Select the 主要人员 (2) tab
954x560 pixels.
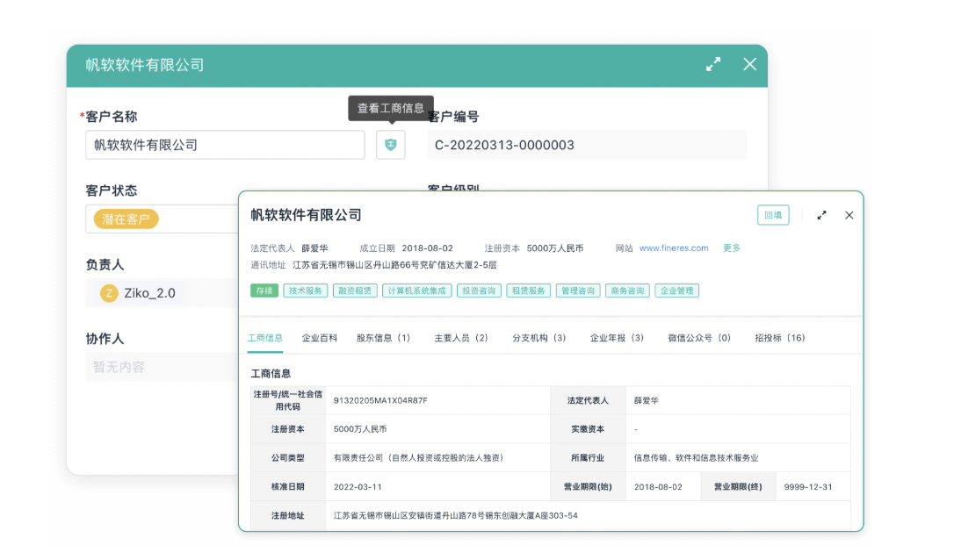(461, 338)
